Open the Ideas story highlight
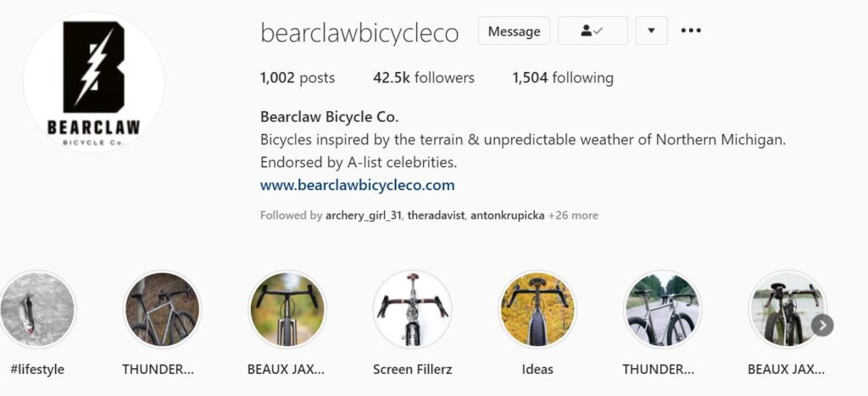Image resolution: width=868 pixels, height=396 pixels. [537, 310]
